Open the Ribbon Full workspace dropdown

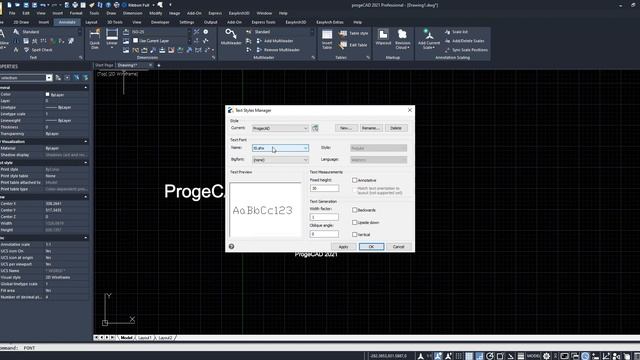(x=139, y=5)
